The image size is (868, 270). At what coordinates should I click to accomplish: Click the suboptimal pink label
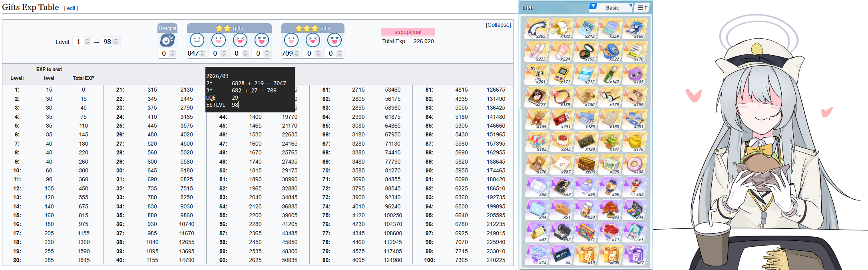pos(408,32)
